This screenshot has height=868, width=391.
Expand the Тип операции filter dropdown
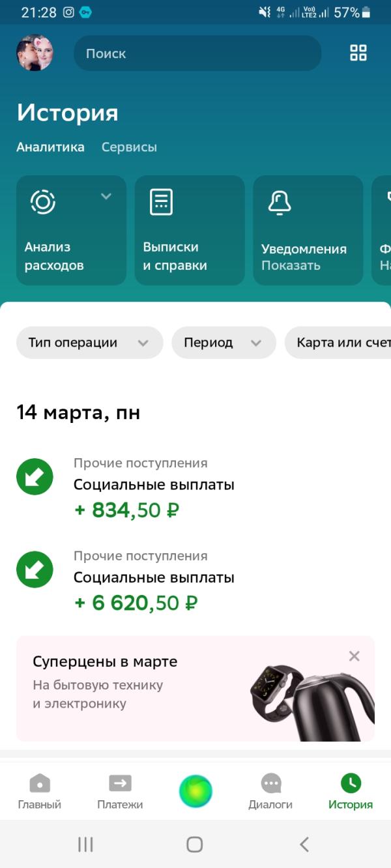90,343
